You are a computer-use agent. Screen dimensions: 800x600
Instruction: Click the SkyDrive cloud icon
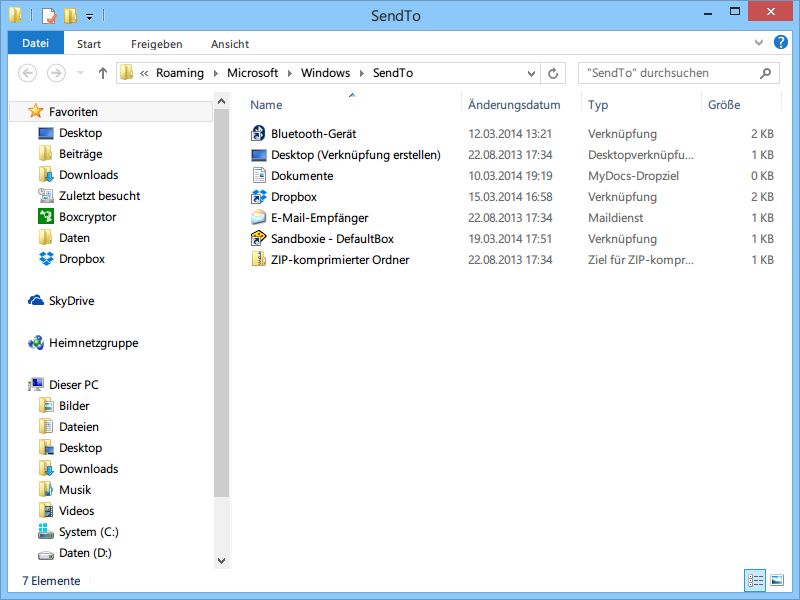click(35, 300)
